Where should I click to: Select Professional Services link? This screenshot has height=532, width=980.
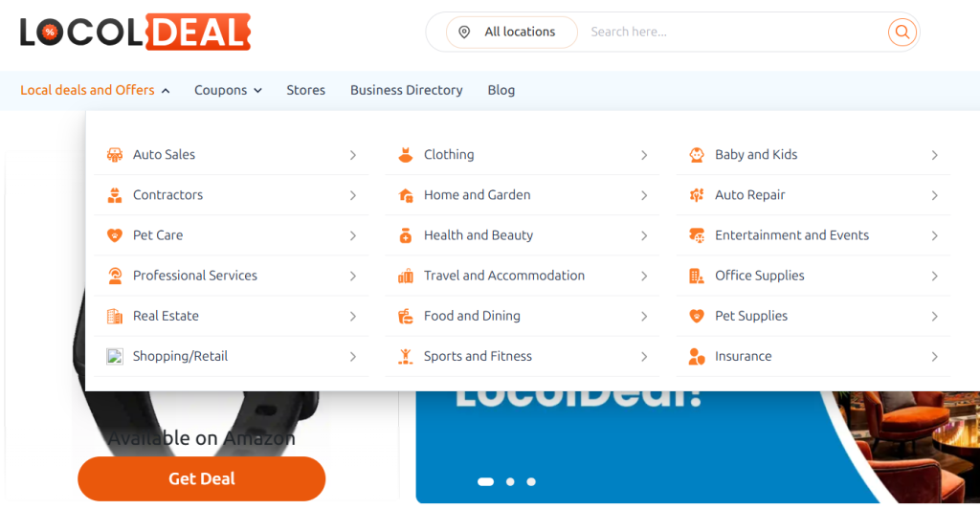point(195,276)
